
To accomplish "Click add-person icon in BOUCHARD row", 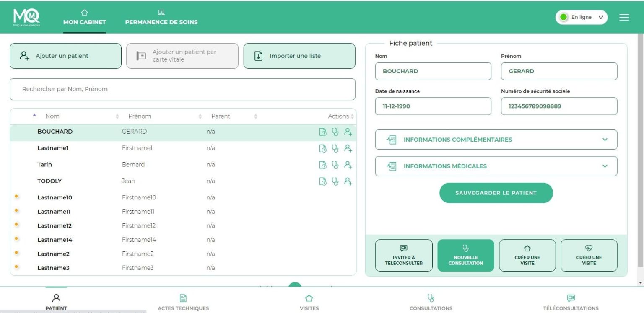I will (x=348, y=132).
